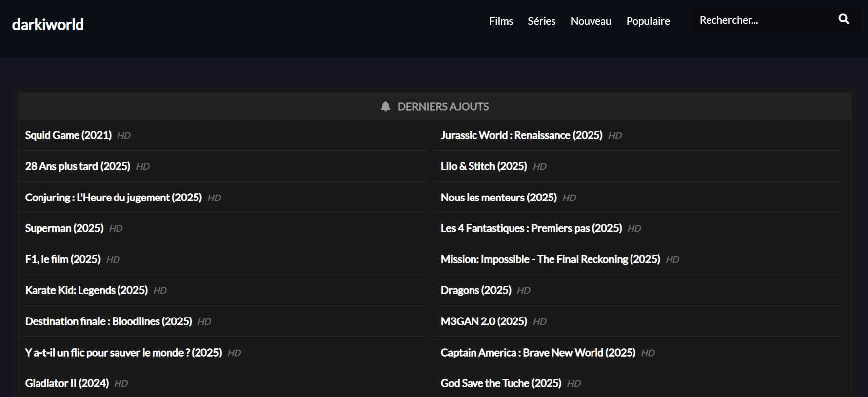Open Karate Kid: Legends (2025)

pos(86,290)
